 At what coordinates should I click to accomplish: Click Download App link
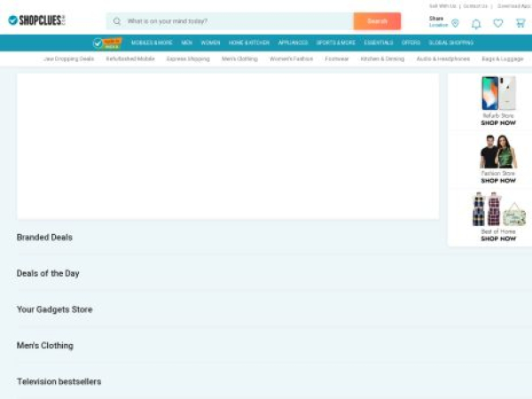pyautogui.click(x=513, y=6)
